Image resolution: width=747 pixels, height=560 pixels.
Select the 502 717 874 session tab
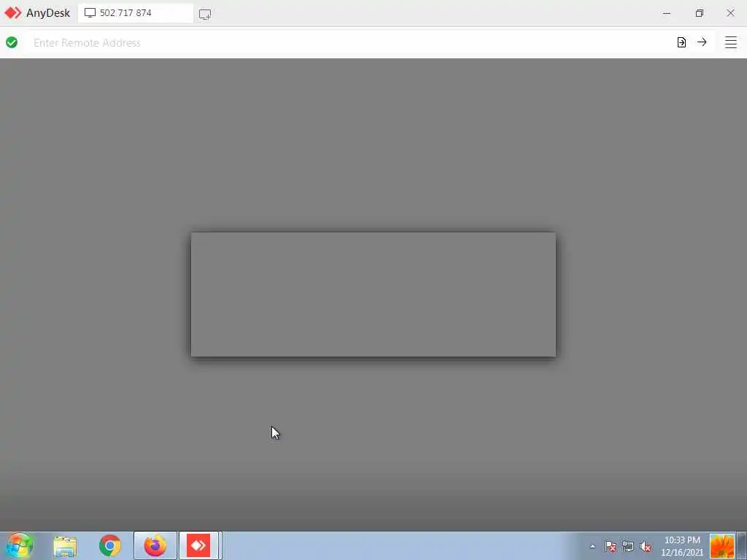click(x=136, y=13)
